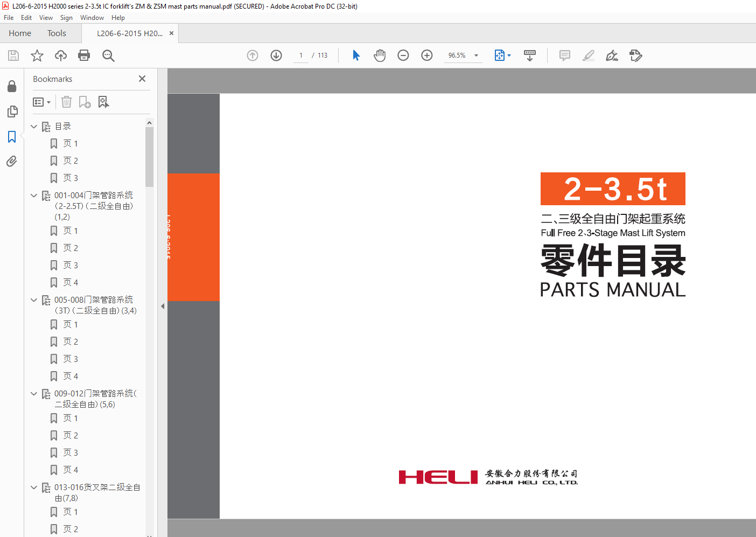The width and height of the screenshot is (756, 537).
Task: Zoom in with the plus button
Action: (x=427, y=55)
